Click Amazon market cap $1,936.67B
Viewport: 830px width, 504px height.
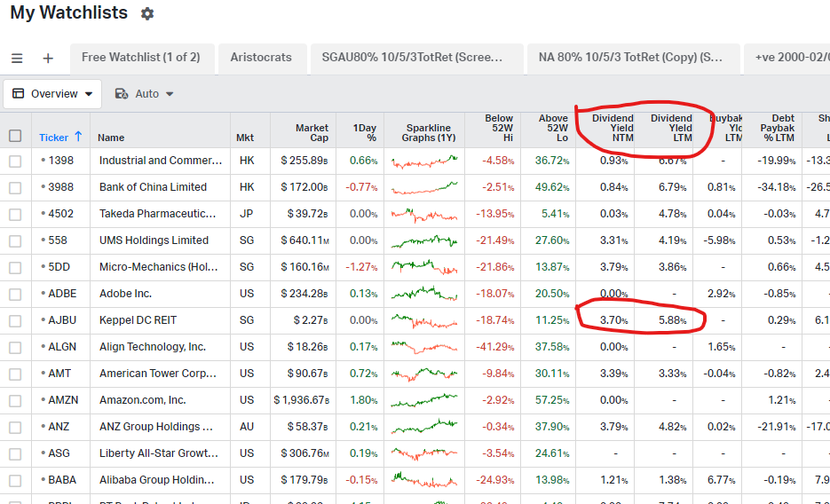click(301, 400)
